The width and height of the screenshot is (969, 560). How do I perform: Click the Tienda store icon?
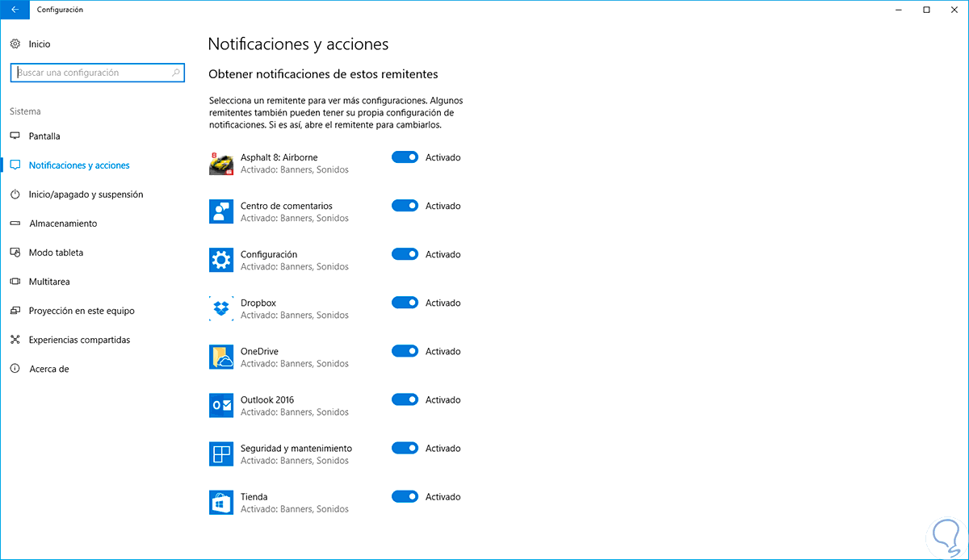click(221, 503)
